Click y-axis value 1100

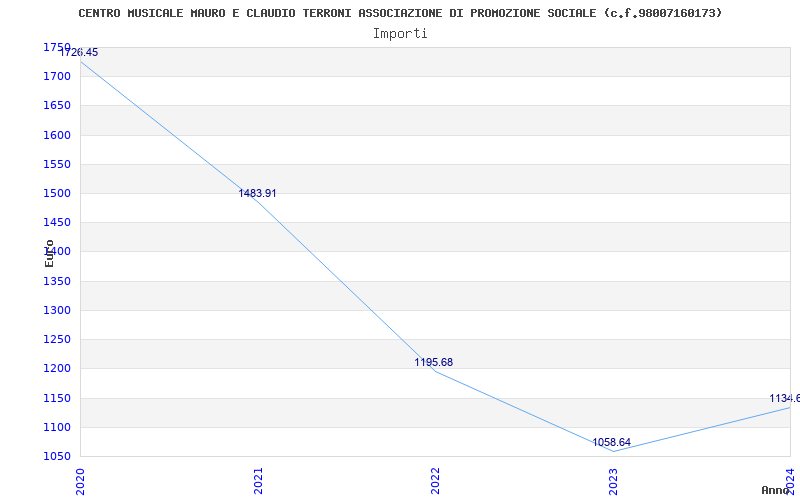point(57,427)
